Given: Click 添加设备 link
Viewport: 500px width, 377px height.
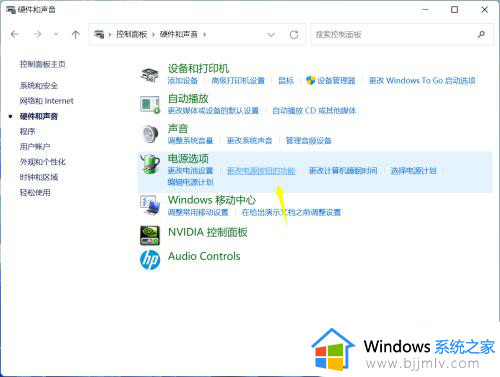Looking at the screenshot, I should tap(183, 80).
